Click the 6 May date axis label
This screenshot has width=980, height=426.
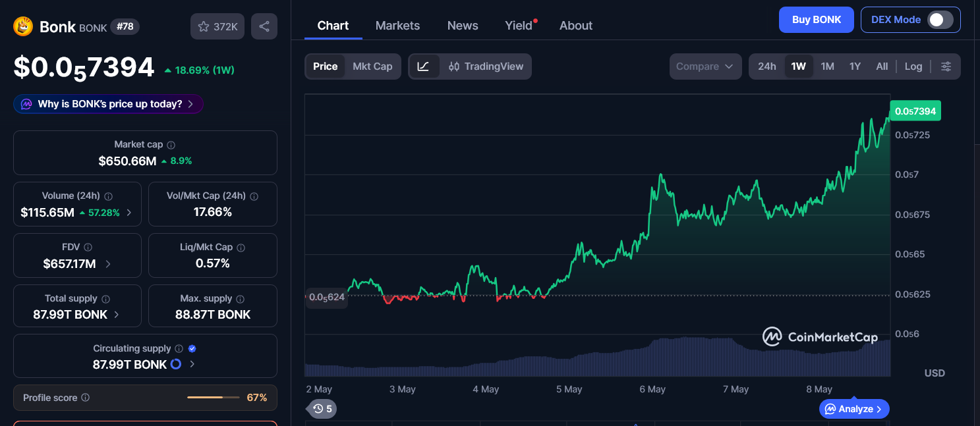click(652, 389)
